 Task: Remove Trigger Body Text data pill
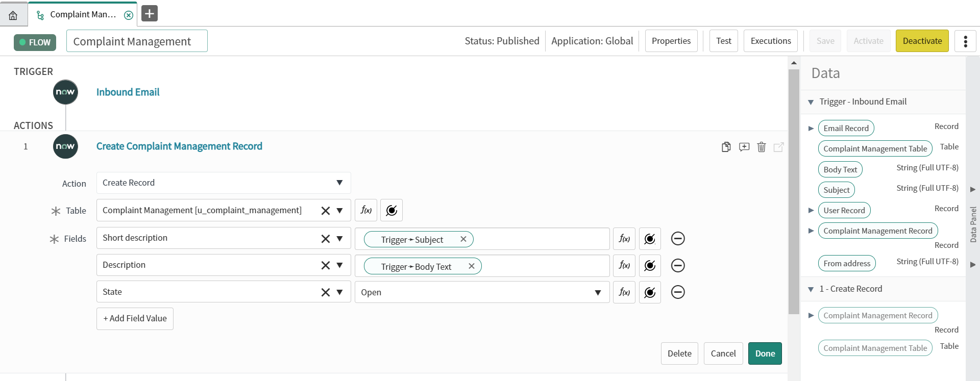point(472,266)
